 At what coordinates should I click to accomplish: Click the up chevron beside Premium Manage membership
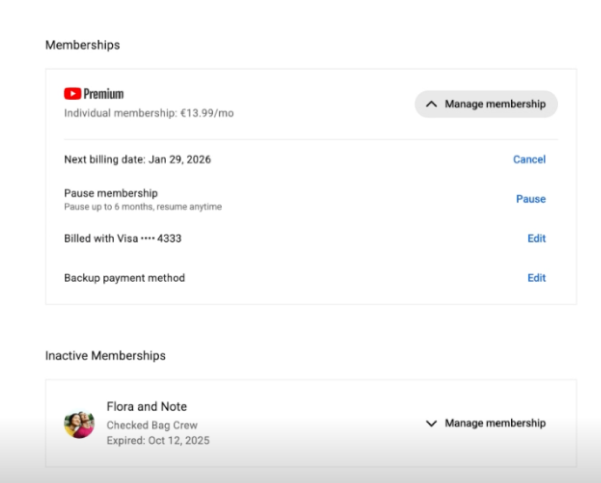[x=432, y=104]
